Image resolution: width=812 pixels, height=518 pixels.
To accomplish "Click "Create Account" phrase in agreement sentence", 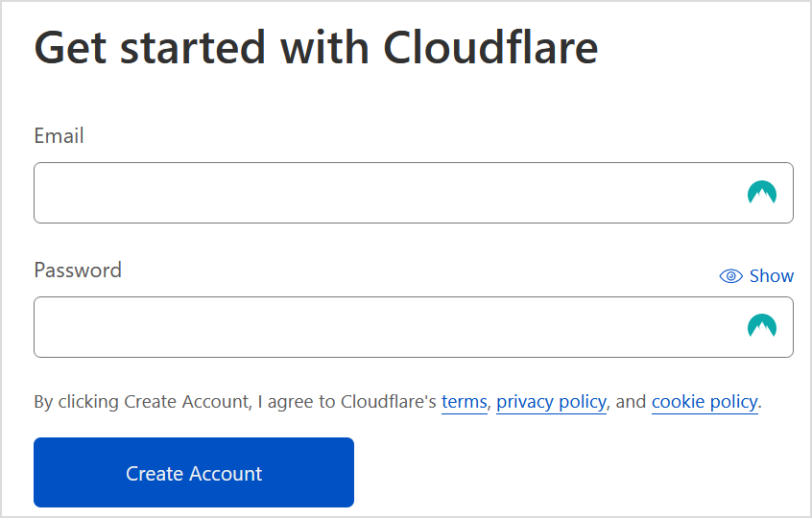I will (x=187, y=402).
